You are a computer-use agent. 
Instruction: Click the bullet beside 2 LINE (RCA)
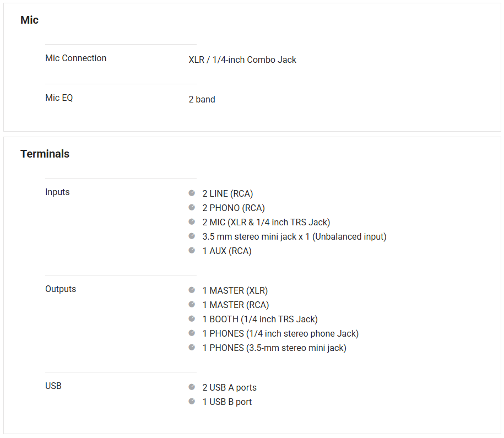192,193
